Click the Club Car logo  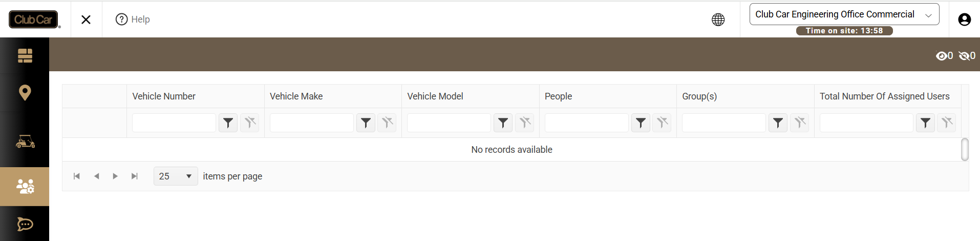coord(34,19)
